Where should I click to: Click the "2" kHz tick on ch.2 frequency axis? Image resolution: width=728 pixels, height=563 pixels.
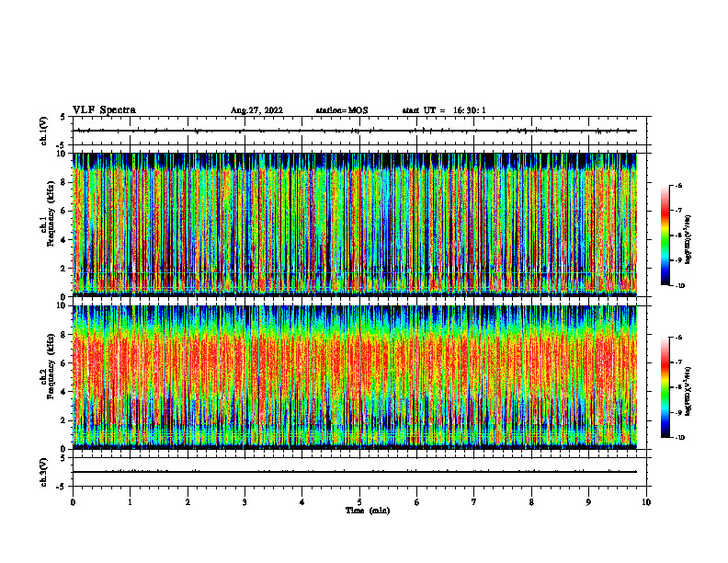[64, 420]
